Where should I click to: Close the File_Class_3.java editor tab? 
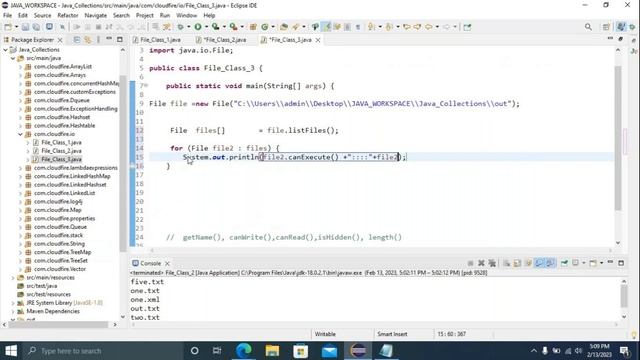tap(318, 40)
